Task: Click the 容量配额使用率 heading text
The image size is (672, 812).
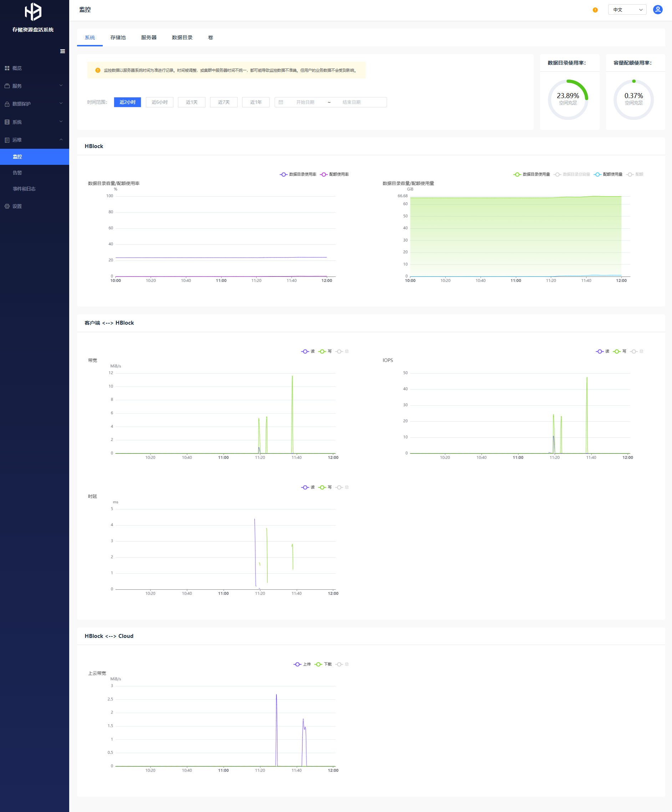Action: 632,63
